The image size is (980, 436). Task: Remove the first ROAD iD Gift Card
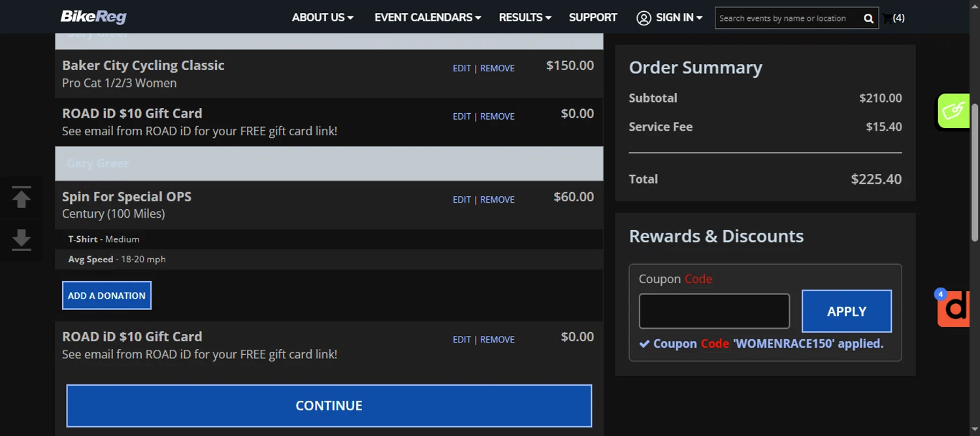point(497,116)
